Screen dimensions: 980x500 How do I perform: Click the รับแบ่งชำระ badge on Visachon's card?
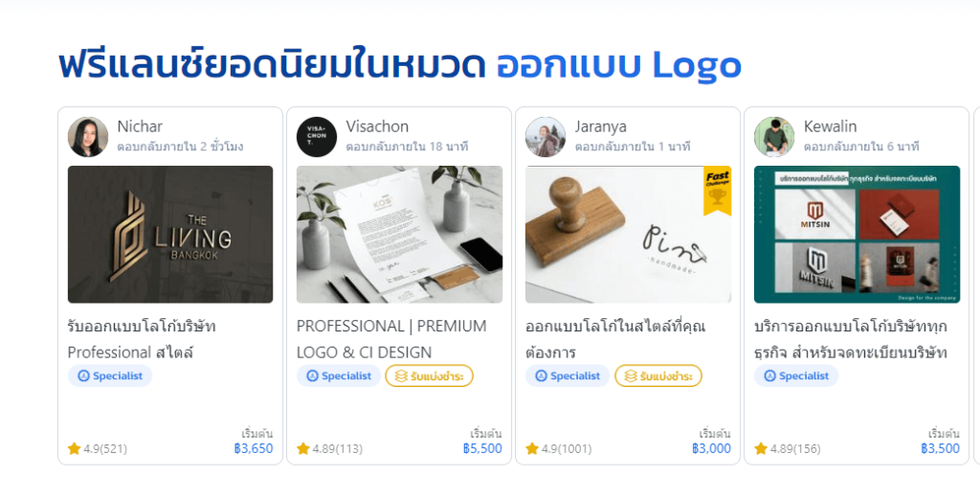pyautogui.click(x=430, y=376)
